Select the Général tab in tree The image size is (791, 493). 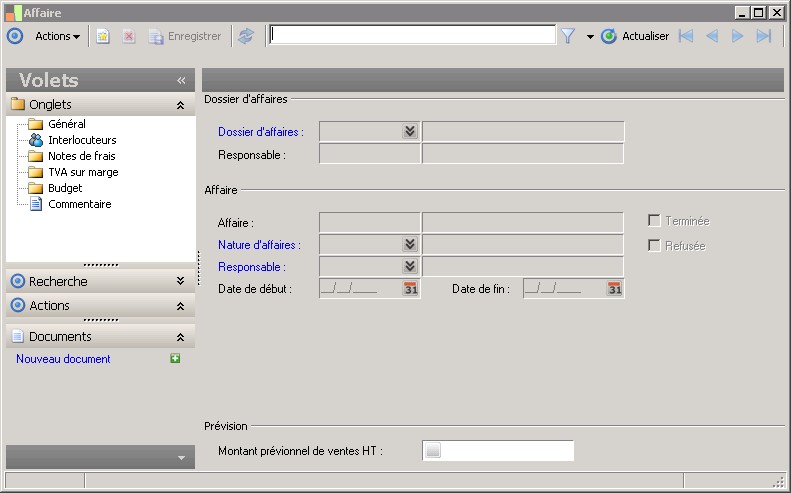pyautogui.click(x=67, y=124)
